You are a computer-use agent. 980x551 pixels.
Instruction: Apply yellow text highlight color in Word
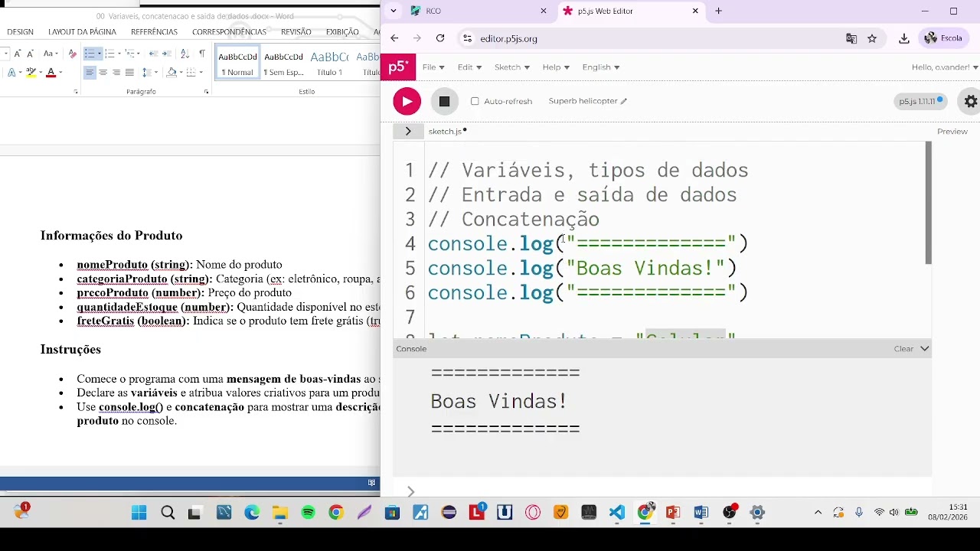[x=31, y=73]
